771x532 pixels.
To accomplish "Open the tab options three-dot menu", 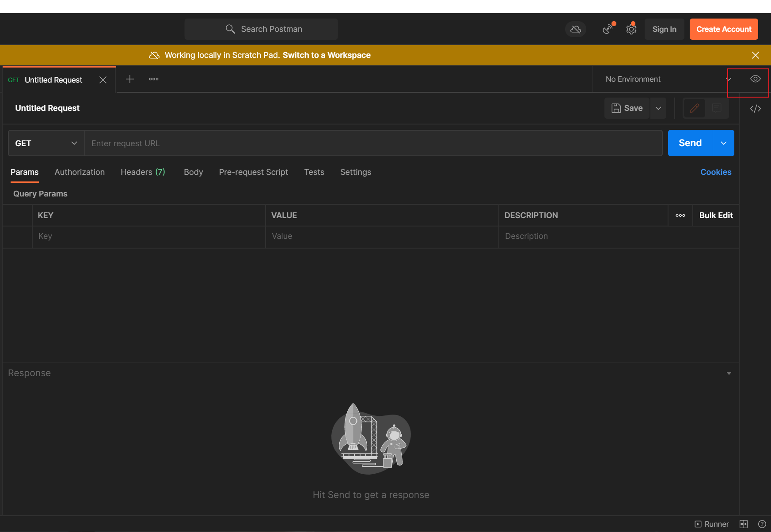I will point(154,79).
